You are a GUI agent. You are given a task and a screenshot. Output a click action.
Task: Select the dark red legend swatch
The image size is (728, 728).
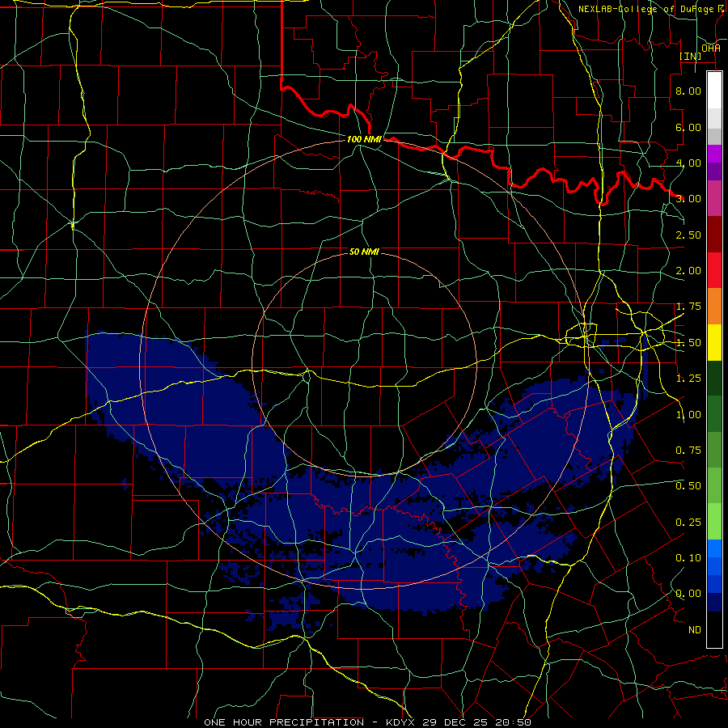[714, 234]
